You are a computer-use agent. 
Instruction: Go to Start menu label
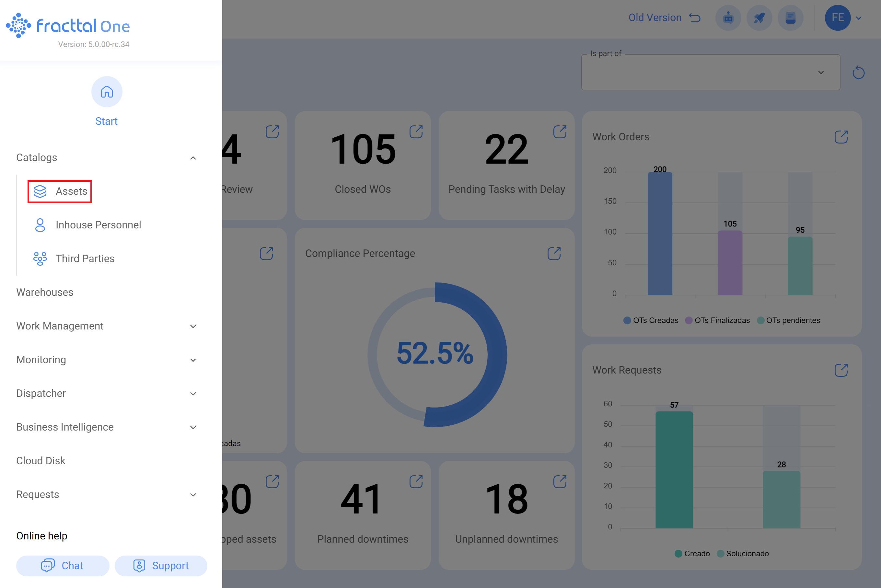click(106, 121)
